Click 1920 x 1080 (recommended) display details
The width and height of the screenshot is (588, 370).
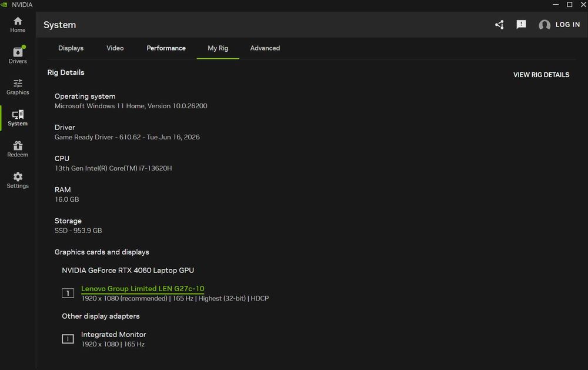(x=175, y=298)
